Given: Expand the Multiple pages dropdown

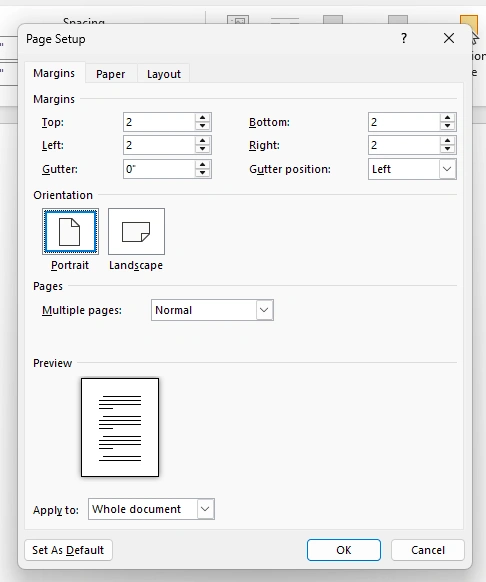Looking at the screenshot, I should (264, 310).
